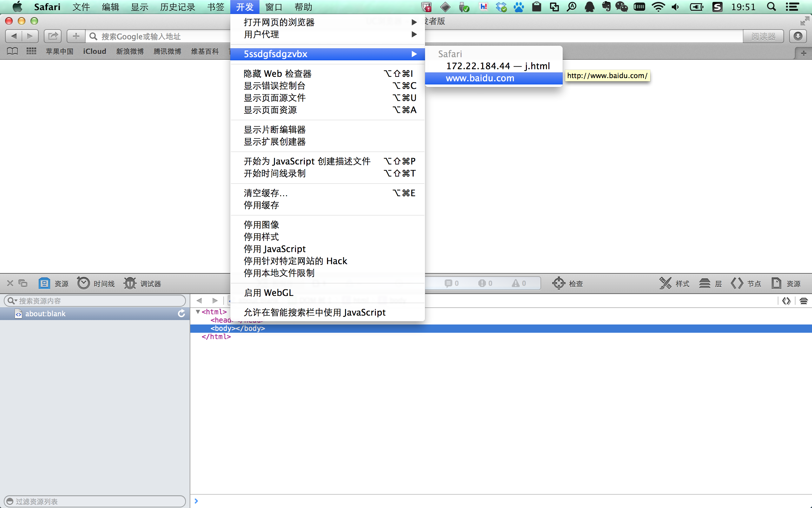Open the Debugger panel in inspector

143,284
